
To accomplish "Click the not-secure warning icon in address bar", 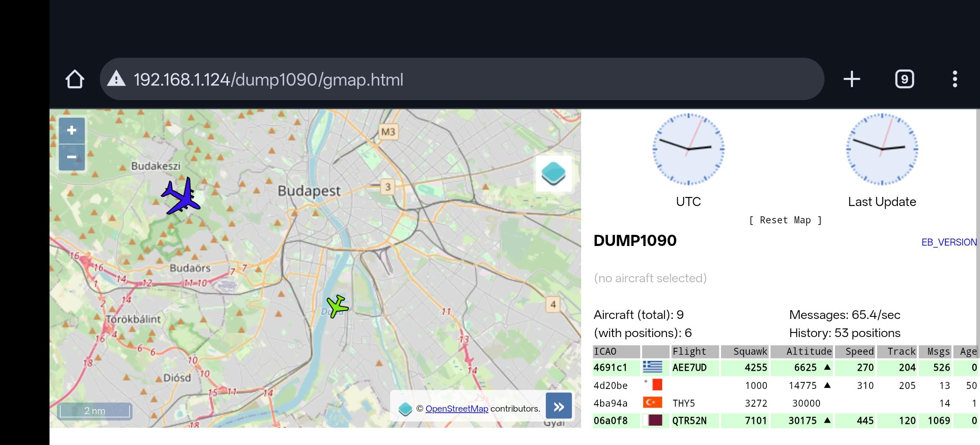I will [116, 79].
